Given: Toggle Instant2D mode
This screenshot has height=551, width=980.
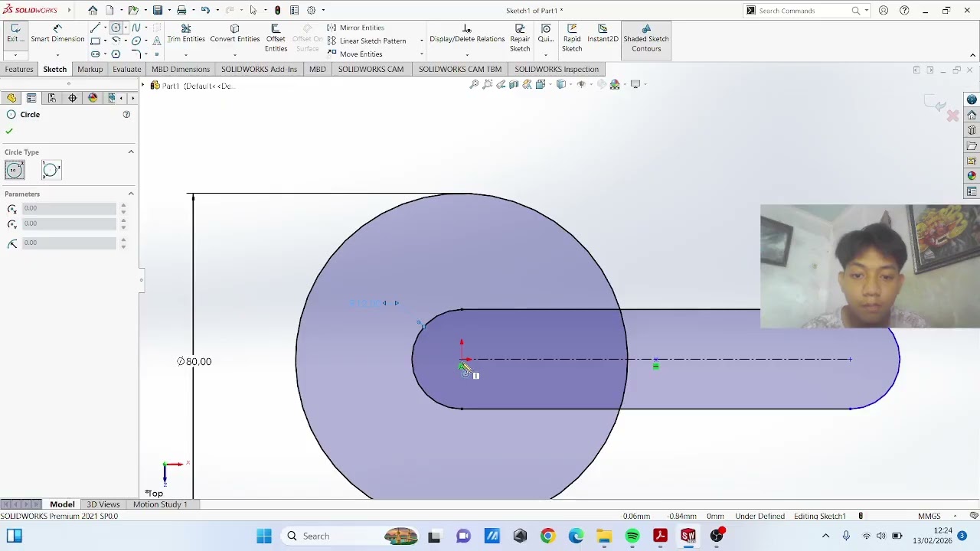Looking at the screenshot, I should 603,34.
